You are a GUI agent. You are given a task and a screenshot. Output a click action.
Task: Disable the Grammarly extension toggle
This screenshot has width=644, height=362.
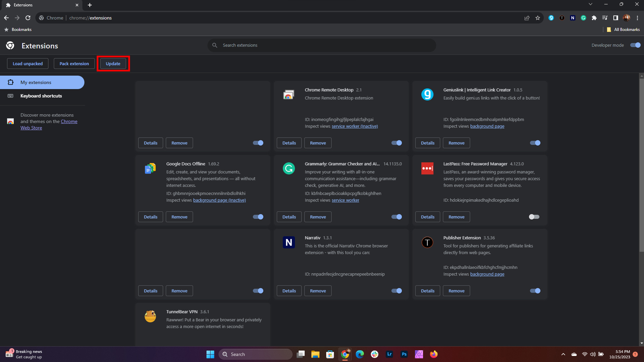396,217
